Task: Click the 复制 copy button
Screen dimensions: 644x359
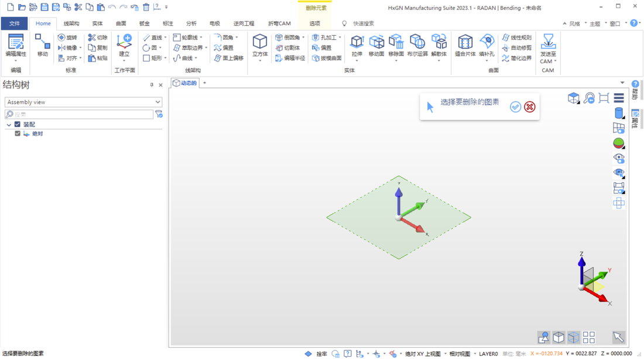Action: (x=98, y=47)
